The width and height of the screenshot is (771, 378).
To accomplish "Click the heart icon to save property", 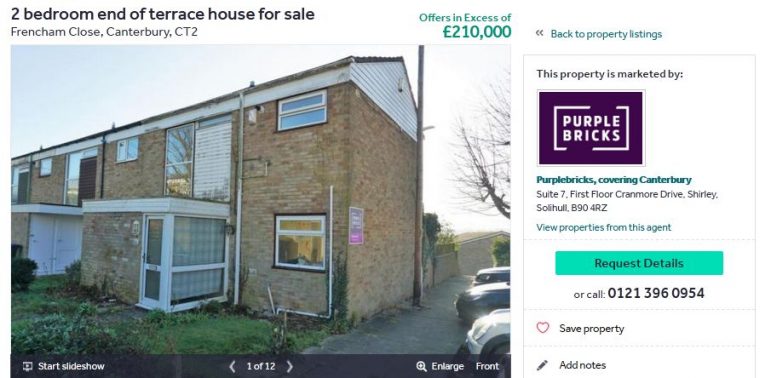I will (542, 328).
